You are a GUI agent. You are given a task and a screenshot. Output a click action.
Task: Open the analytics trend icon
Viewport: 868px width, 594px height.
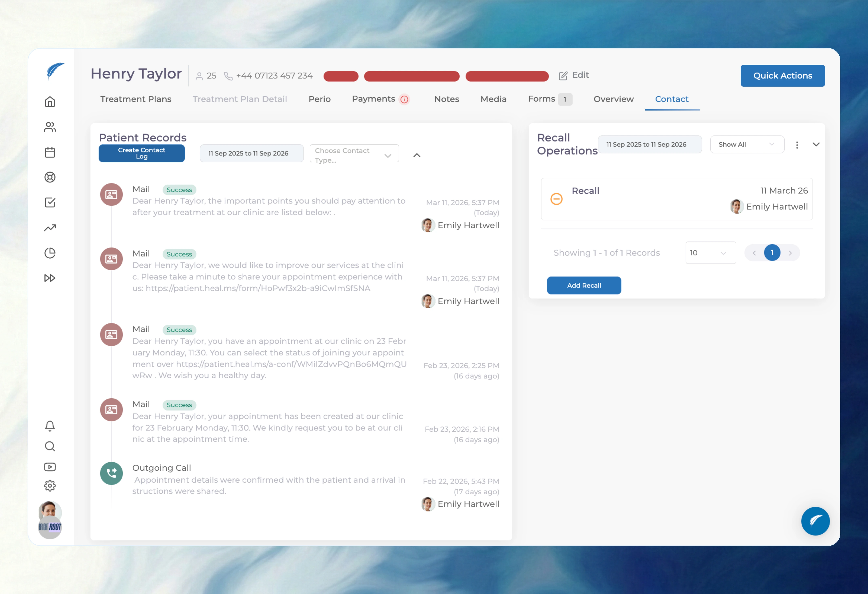click(x=50, y=227)
